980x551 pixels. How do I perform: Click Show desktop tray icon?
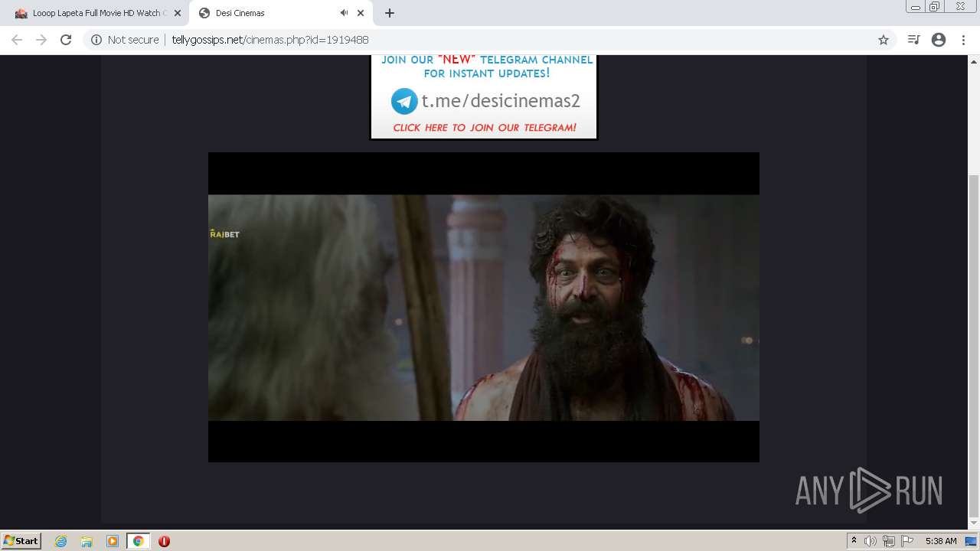(972, 541)
